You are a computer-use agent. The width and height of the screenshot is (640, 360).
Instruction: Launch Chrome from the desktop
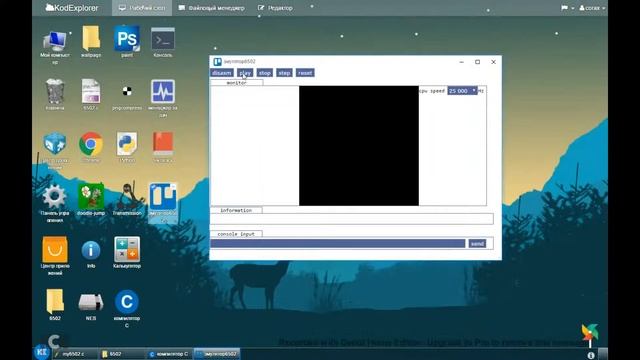click(x=91, y=144)
